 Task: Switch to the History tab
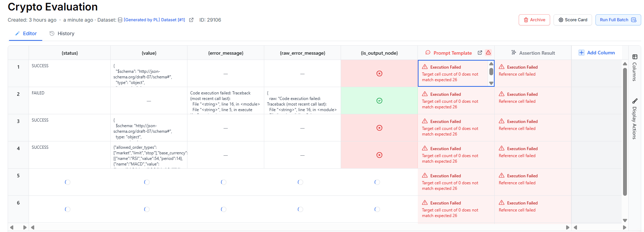[62, 33]
